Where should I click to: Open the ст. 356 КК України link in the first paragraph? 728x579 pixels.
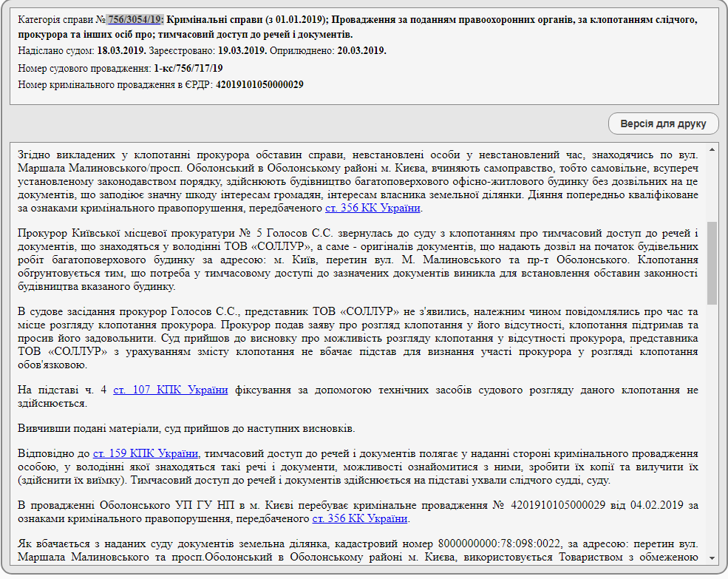pyautogui.click(x=372, y=209)
